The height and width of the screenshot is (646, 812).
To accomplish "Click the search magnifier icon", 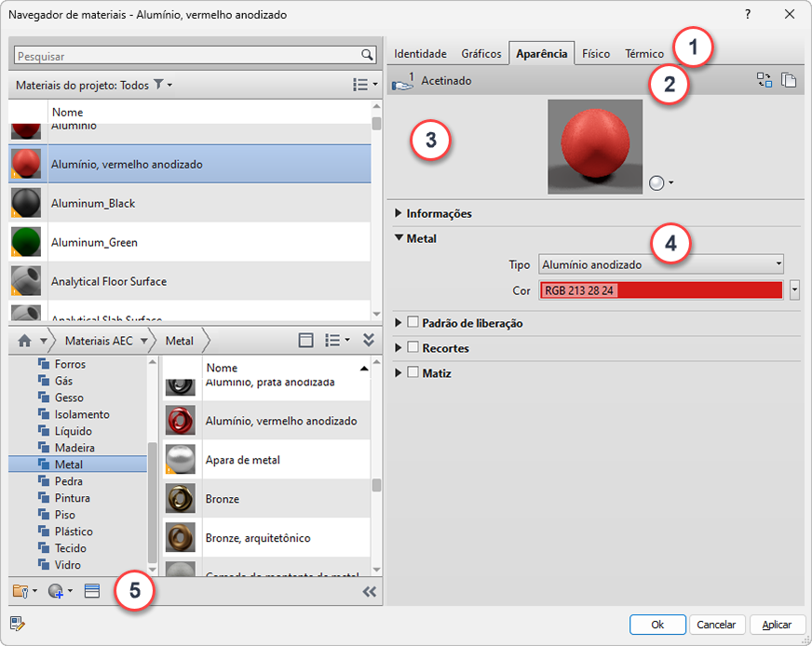I will tap(367, 55).
